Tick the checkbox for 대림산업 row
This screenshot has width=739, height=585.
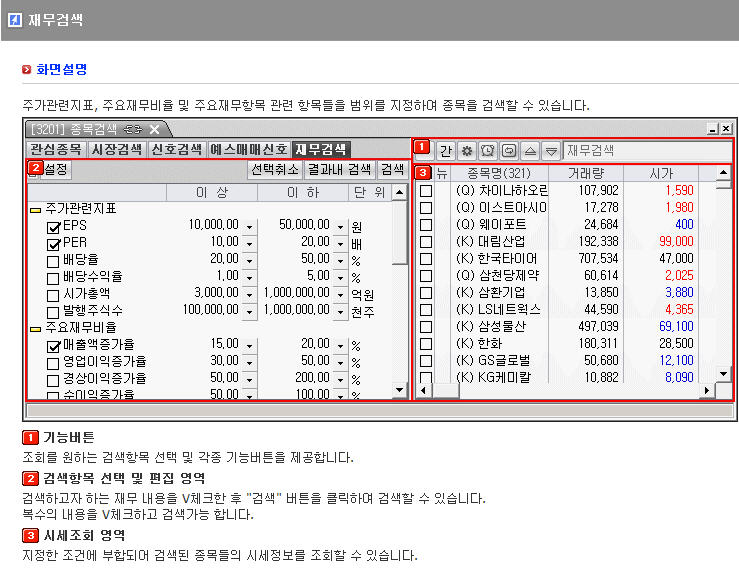426,241
